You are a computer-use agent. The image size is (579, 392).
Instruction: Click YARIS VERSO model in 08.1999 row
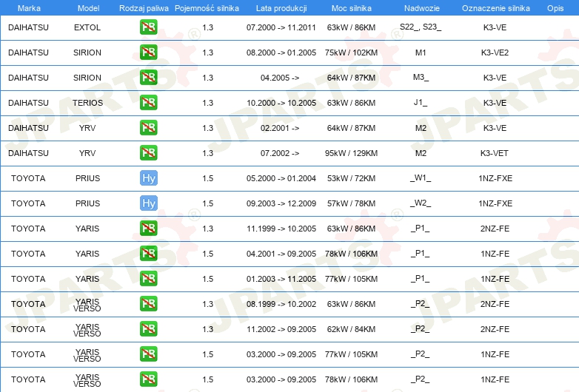(87, 305)
